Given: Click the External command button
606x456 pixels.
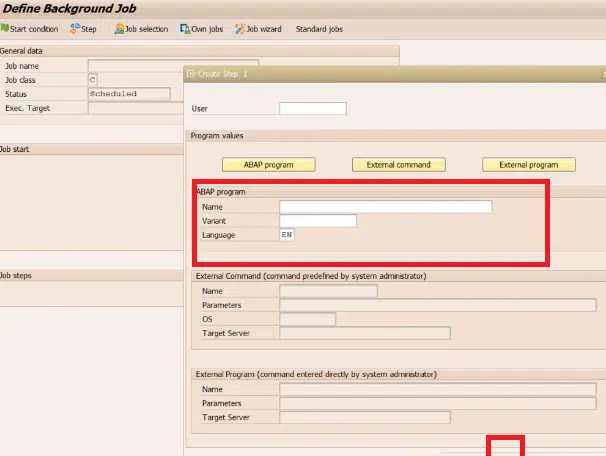Looking at the screenshot, I should pos(398,165).
